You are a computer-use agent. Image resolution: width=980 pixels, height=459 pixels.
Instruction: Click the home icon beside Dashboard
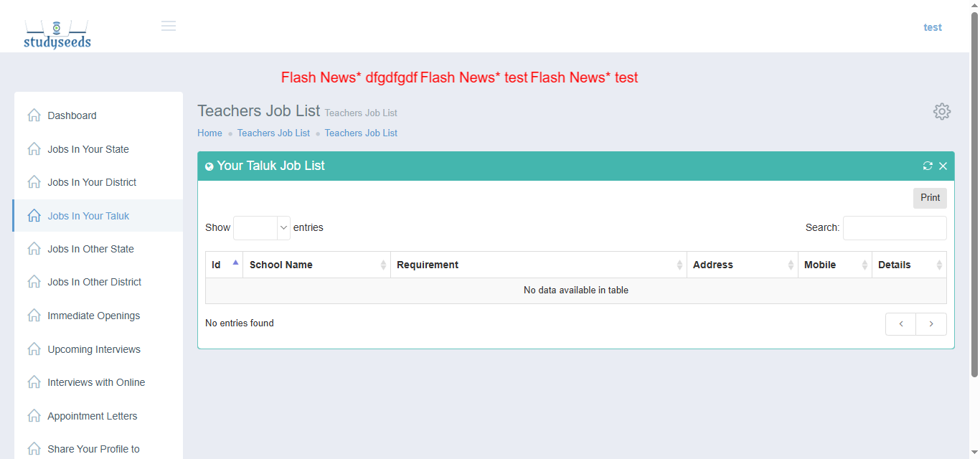coord(34,115)
